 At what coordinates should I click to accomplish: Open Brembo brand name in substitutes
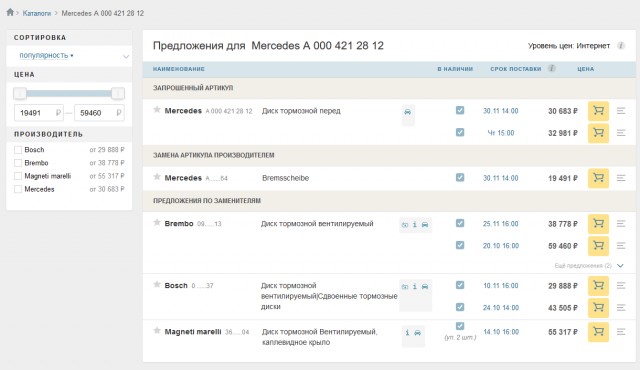(x=179, y=224)
